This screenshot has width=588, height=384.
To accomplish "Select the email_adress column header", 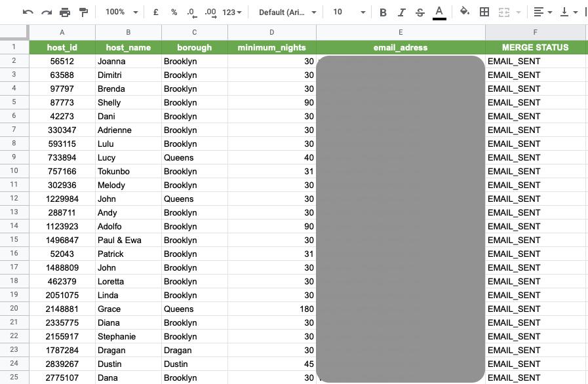I will pos(401,47).
